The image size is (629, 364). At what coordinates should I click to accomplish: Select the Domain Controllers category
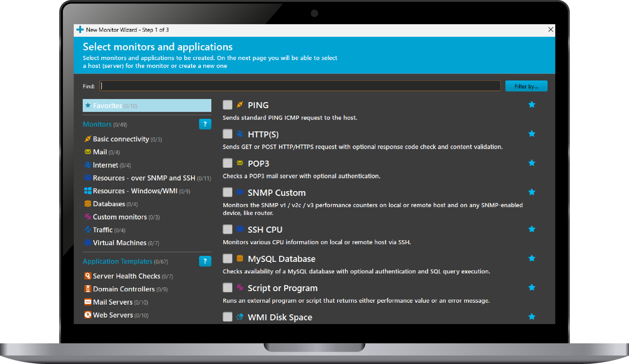pyautogui.click(x=123, y=289)
